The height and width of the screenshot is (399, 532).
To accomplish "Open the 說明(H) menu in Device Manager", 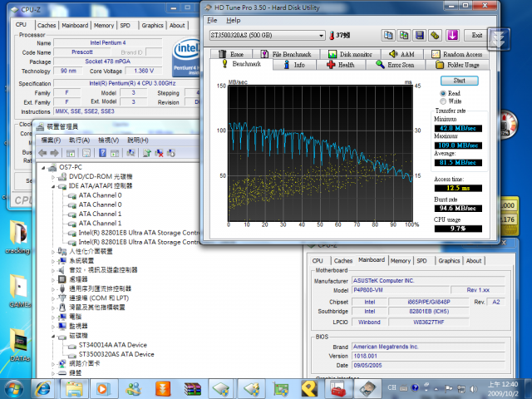I will pos(138,140).
